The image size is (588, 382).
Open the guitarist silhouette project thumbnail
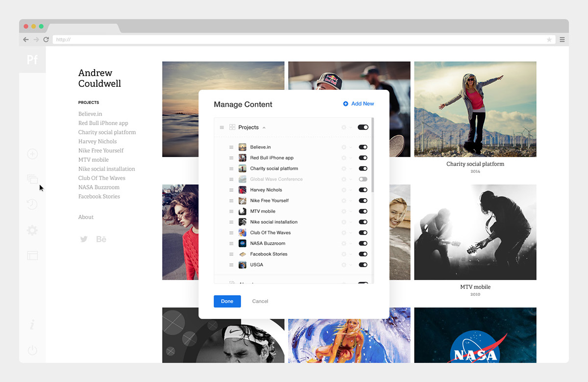475,232
